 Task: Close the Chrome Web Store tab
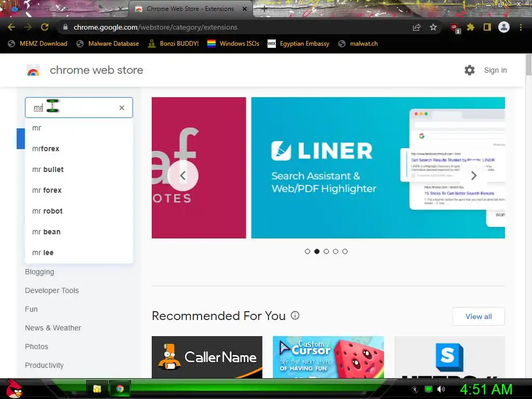(x=245, y=9)
